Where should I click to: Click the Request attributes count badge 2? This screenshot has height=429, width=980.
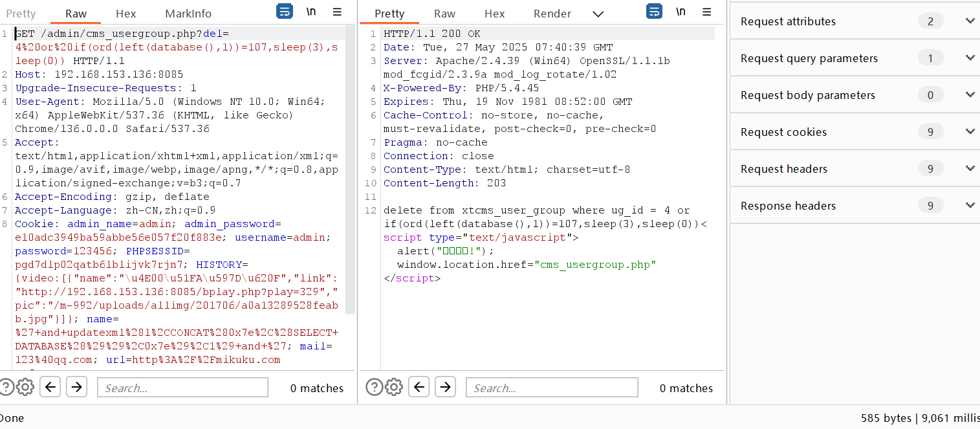point(930,21)
